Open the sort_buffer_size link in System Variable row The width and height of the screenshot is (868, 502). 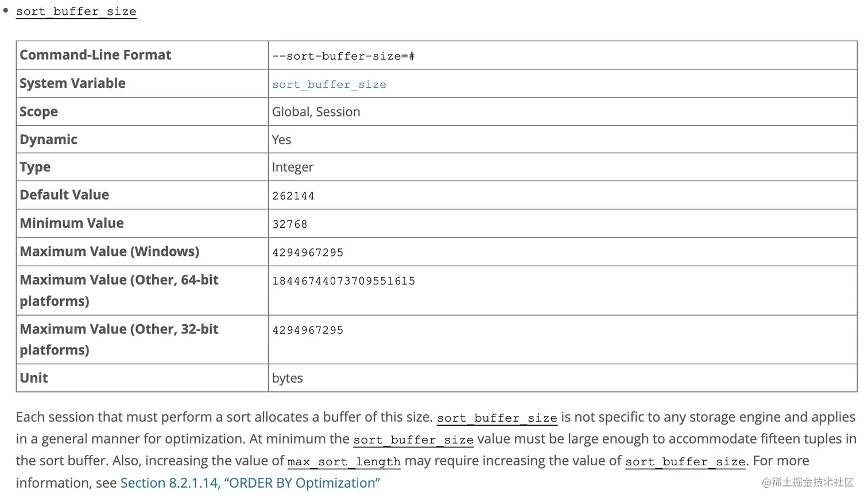pos(329,84)
